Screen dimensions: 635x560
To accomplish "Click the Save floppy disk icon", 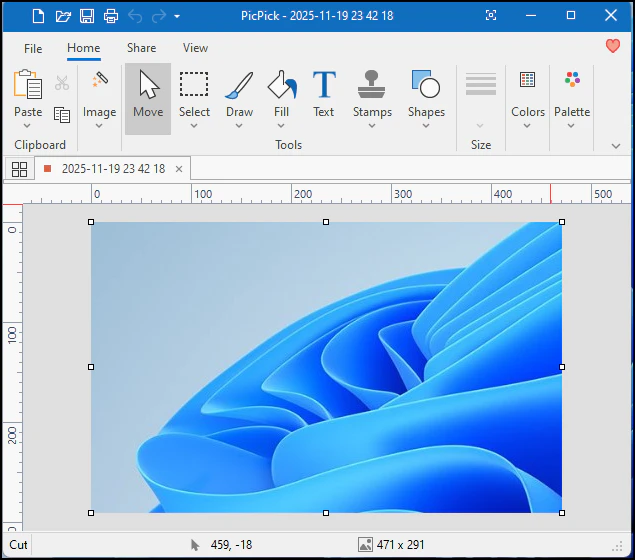I will (87, 16).
